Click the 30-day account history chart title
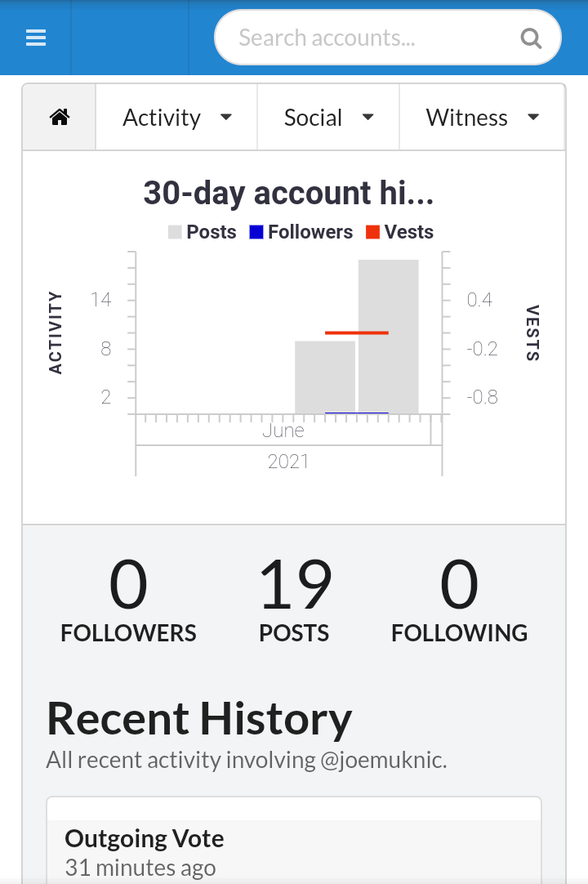588x884 pixels. pyautogui.click(x=288, y=193)
